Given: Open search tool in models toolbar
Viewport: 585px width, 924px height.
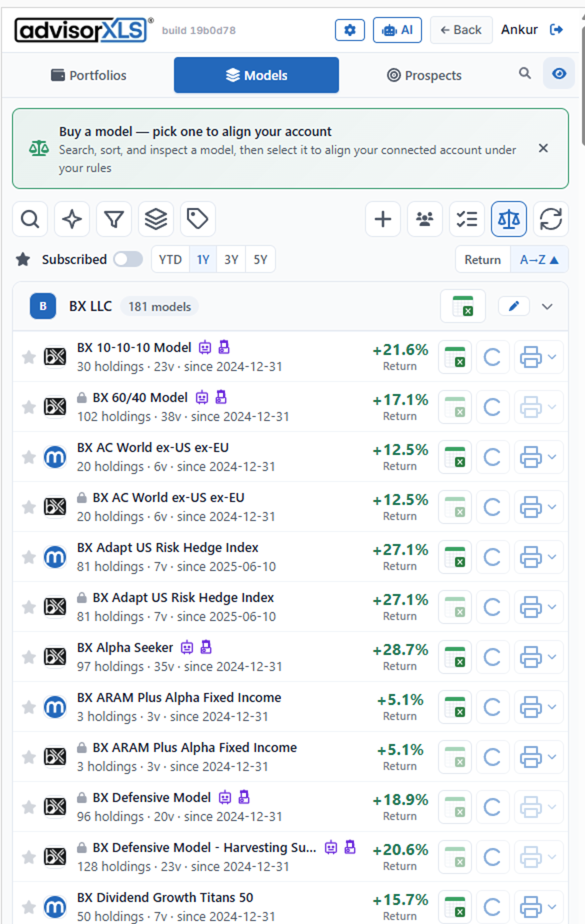Looking at the screenshot, I should point(30,219).
